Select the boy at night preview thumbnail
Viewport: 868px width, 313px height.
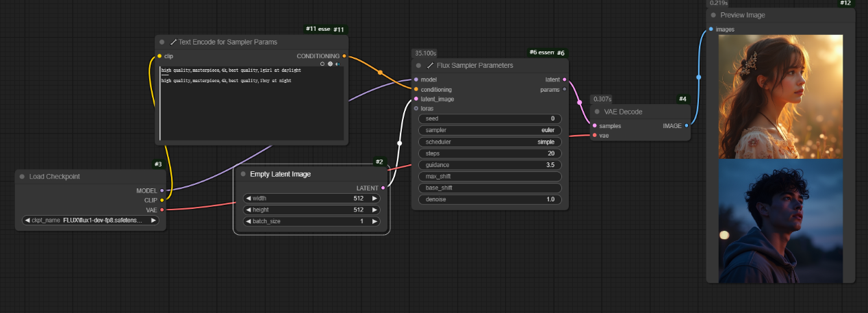pos(780,221)
